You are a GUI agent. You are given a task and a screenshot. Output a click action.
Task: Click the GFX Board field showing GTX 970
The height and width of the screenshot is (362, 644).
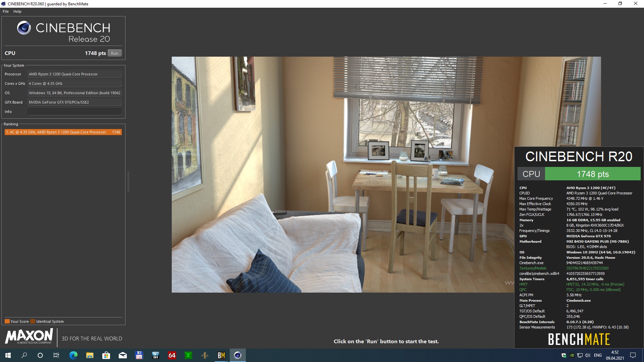click(x=74, y=102)
